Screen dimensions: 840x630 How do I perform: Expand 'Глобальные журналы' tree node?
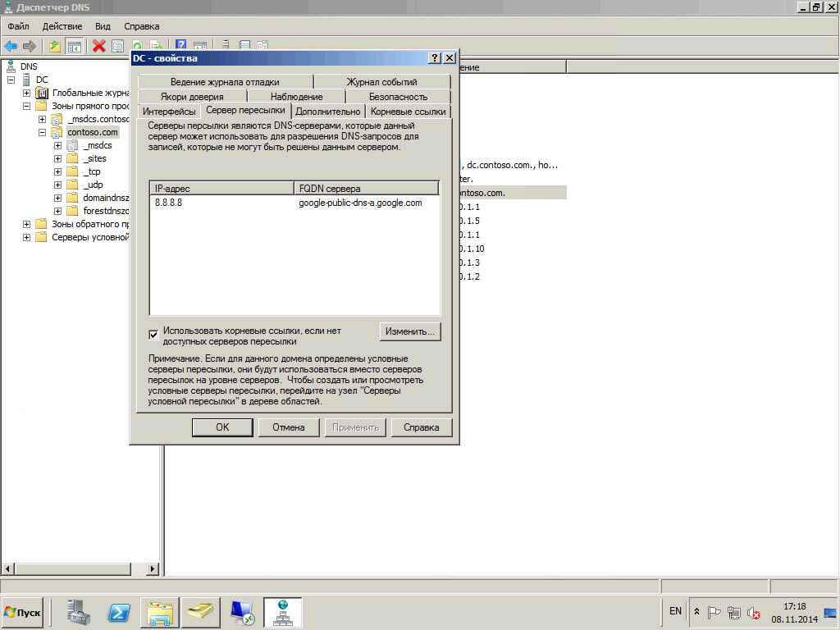point(26,93)
